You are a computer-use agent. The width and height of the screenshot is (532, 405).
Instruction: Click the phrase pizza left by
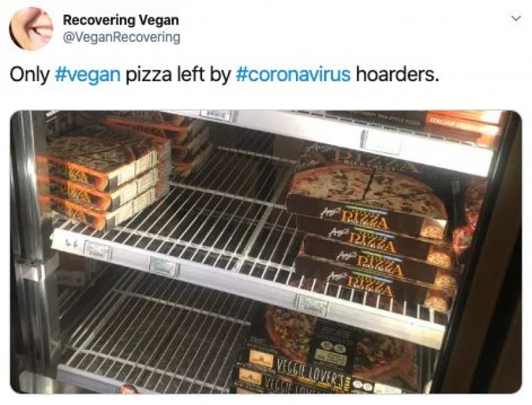point(178,74)
